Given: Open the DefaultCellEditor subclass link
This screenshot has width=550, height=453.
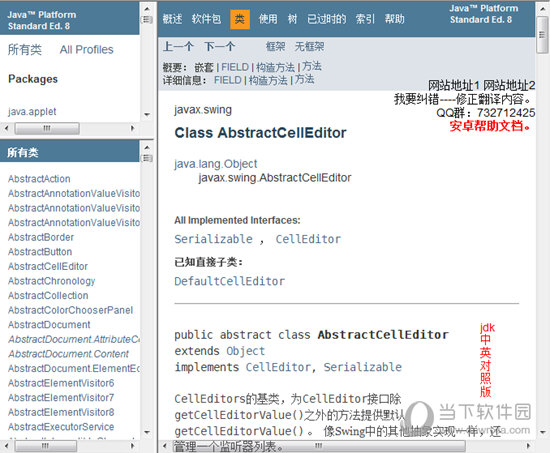Looking at the screenshot, I should click(x=230, y=281).
